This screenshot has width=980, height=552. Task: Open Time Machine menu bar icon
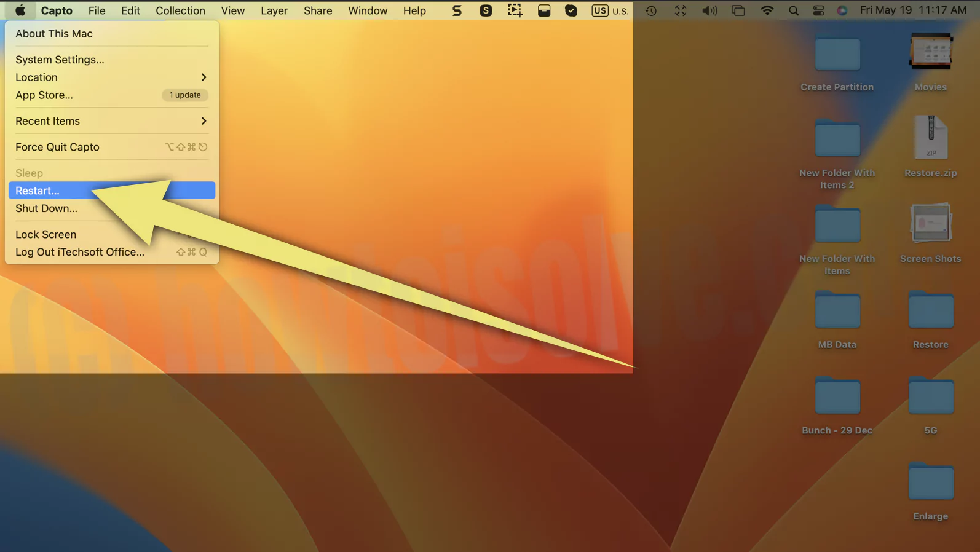pos(651,10)
